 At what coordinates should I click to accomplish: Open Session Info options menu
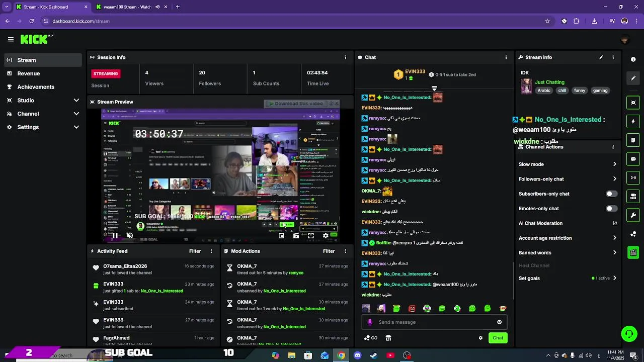pyautogui.click(x=345, y=57)
